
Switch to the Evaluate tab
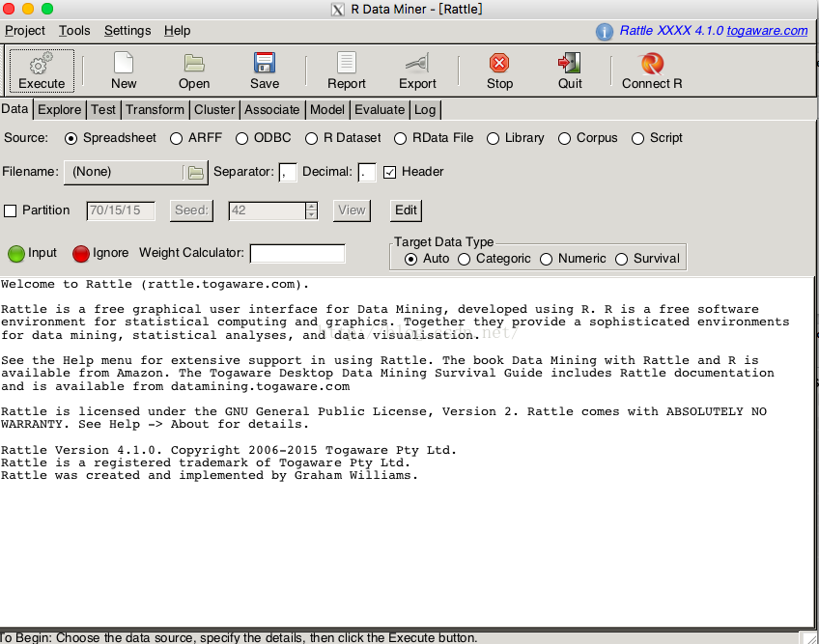[x=380, y=110]
